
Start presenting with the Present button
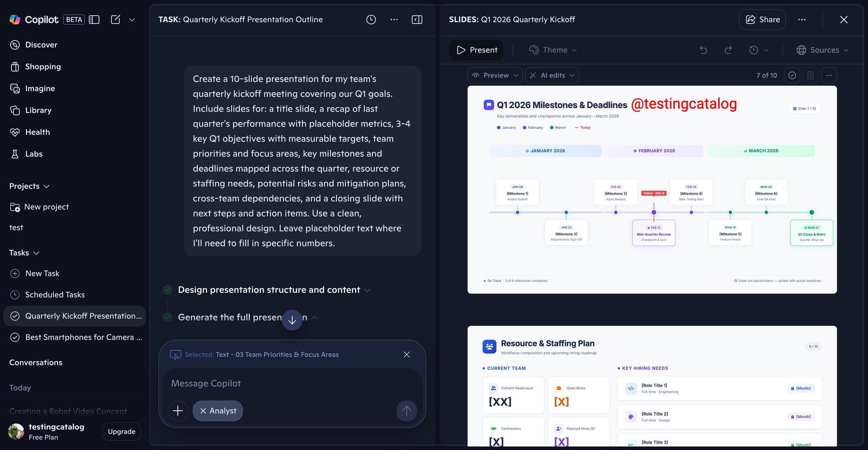476,50
